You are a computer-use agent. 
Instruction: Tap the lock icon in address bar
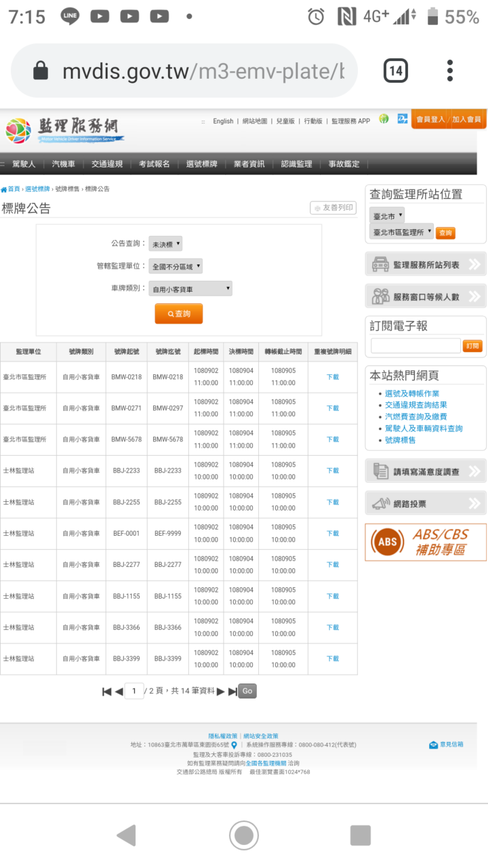[41, 71]
